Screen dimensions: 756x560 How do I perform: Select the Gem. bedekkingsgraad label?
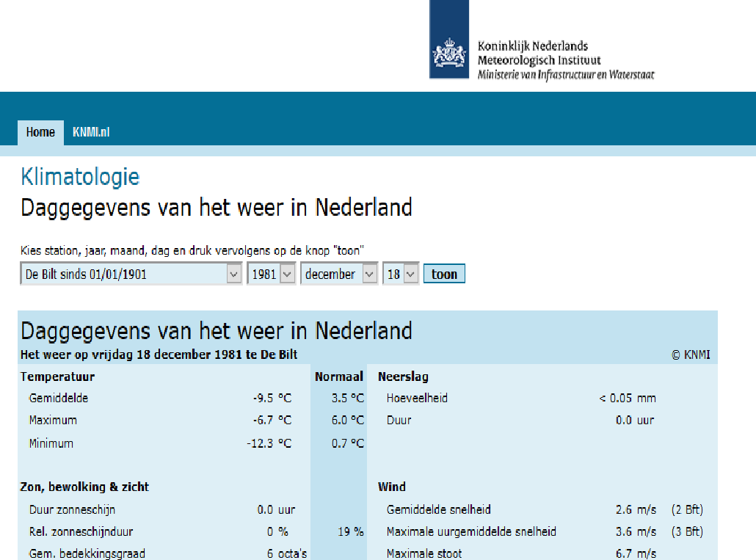click(87, 553)
